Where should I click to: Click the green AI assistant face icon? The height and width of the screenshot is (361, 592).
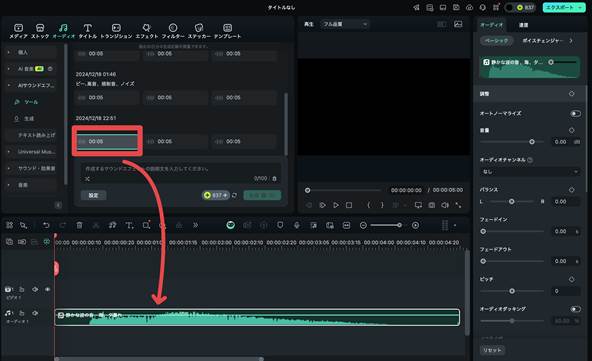[x=231, y=225]
